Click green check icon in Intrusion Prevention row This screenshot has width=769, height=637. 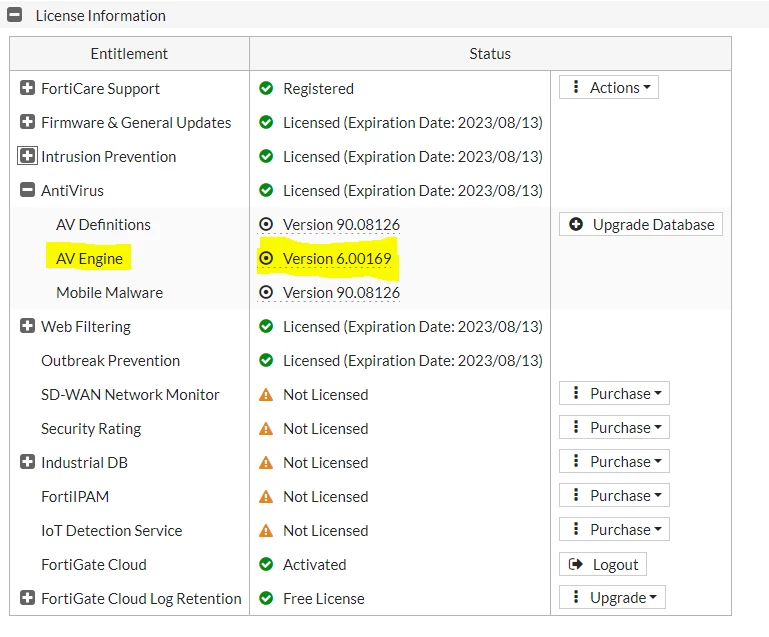click(x=266, y=156)
